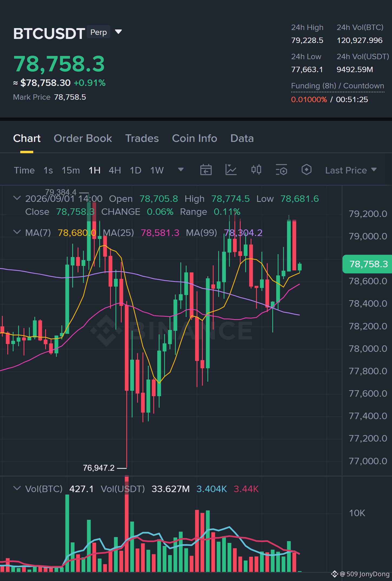Expand more time intervals dropdown arrow
The image size is (392, 581).
[x=181, y=170]
